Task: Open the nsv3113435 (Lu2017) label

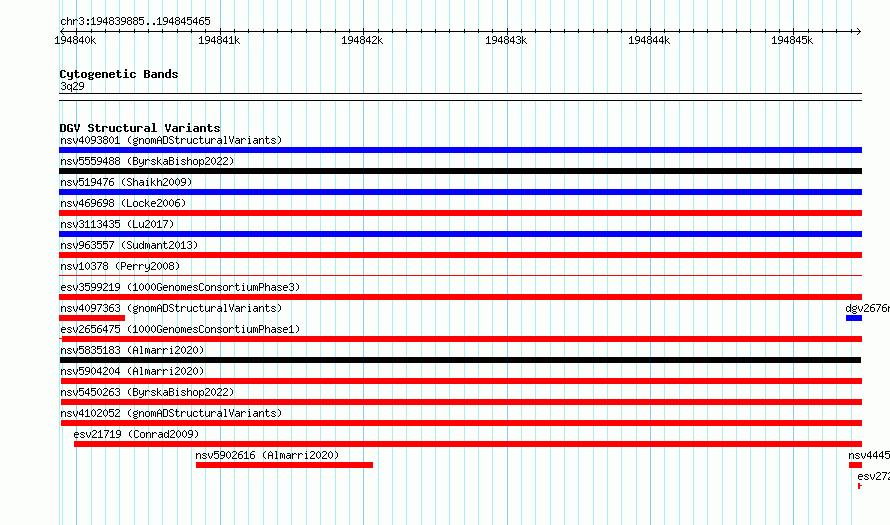Action: tap(117, 224)
